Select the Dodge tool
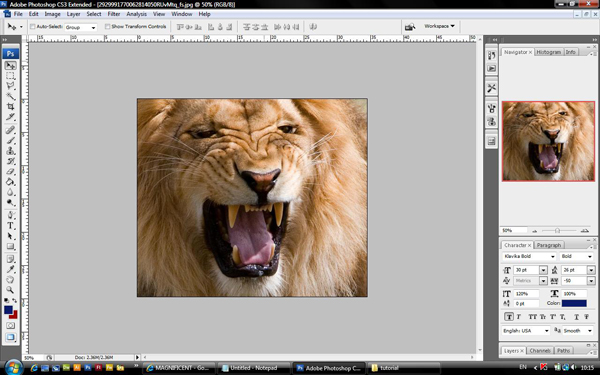Viewport: 600px width, 375px height. click(10, 202)
